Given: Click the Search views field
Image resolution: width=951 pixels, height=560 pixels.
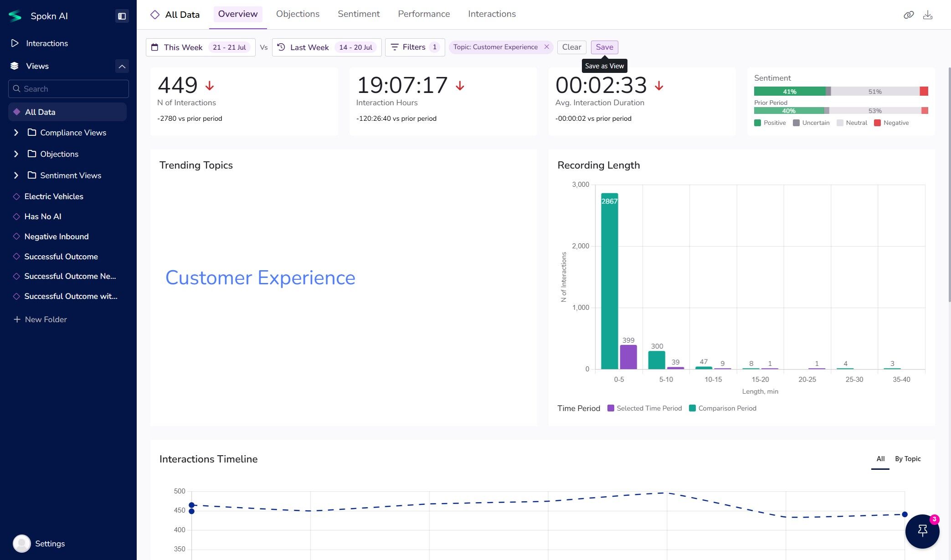Looking at the screenshot, I should coord(68,89).
